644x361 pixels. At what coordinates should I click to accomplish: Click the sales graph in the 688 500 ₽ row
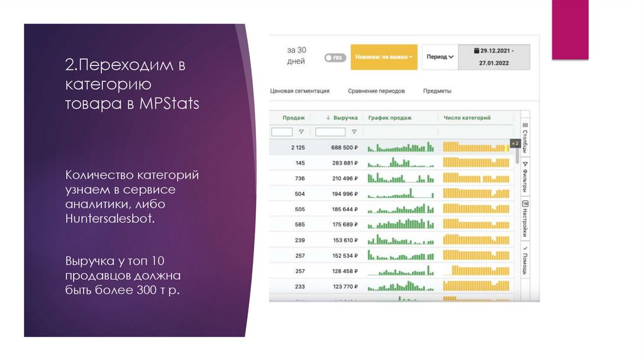(x=401, y=147)
